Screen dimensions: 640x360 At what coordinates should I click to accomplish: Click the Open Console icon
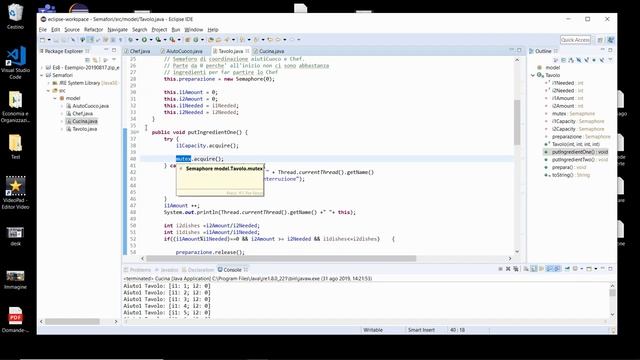589,269
